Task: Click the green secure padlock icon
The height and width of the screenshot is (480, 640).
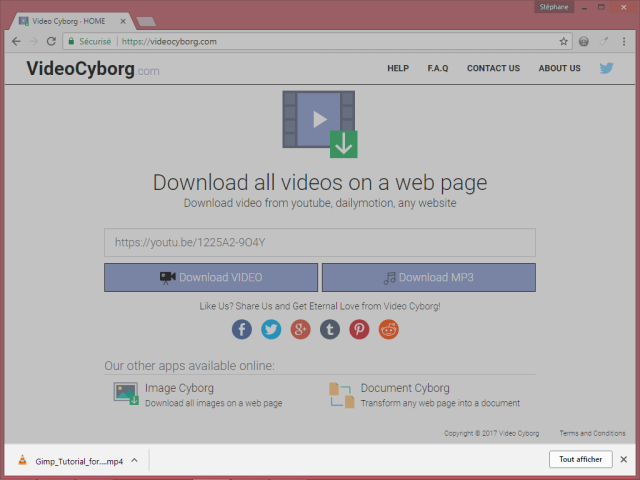Action: tap(71, 41)
